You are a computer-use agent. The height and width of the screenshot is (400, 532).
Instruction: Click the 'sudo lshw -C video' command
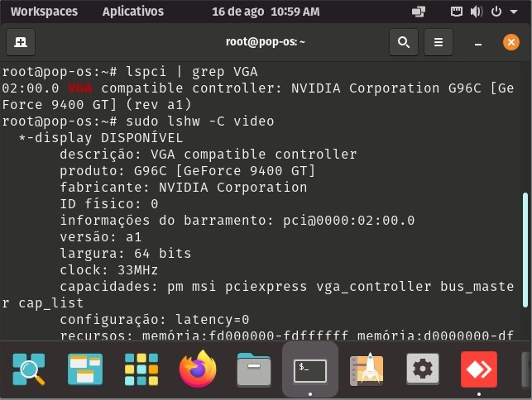200,121
